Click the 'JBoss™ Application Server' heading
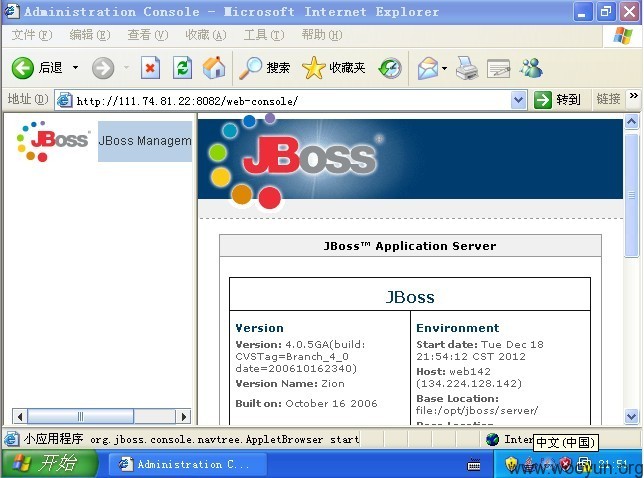The width and height of the screenshot is (644, 478). click(410, 246)
